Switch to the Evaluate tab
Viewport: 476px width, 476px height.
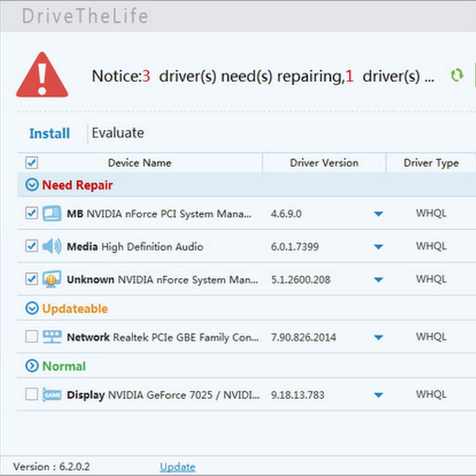[x=118, y=133]
